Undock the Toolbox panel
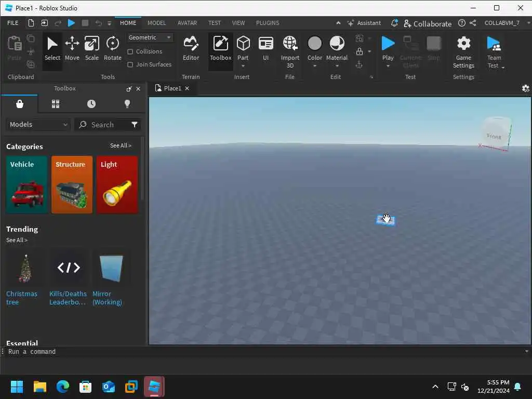Image resolution: width=532 pixels, height=399 pixels. click(129, 89)
